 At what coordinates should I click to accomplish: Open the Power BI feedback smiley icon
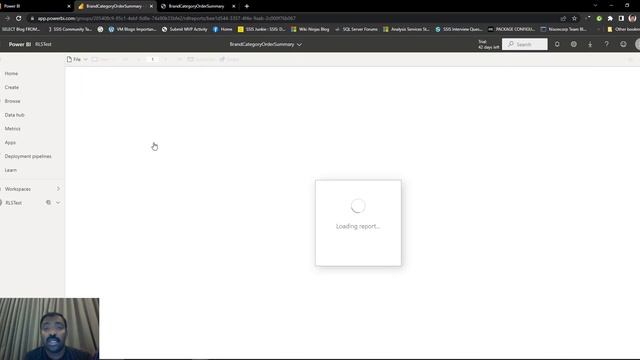coord(623,44)
